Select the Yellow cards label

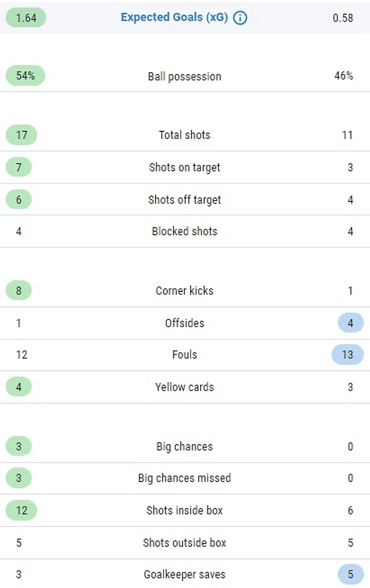pyautogui.click(x=184, y=387)
